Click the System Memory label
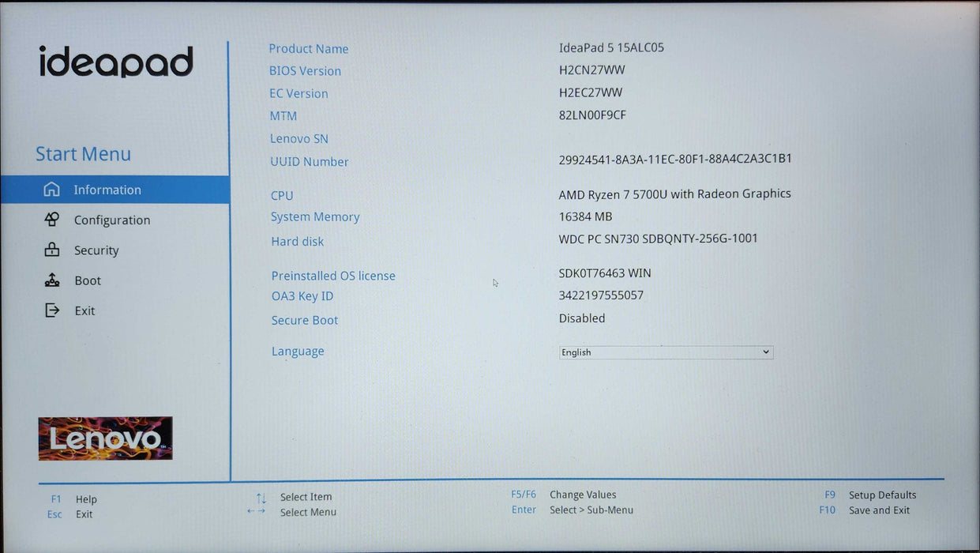This screenshot has height=553, width=980. pos(315,217)
